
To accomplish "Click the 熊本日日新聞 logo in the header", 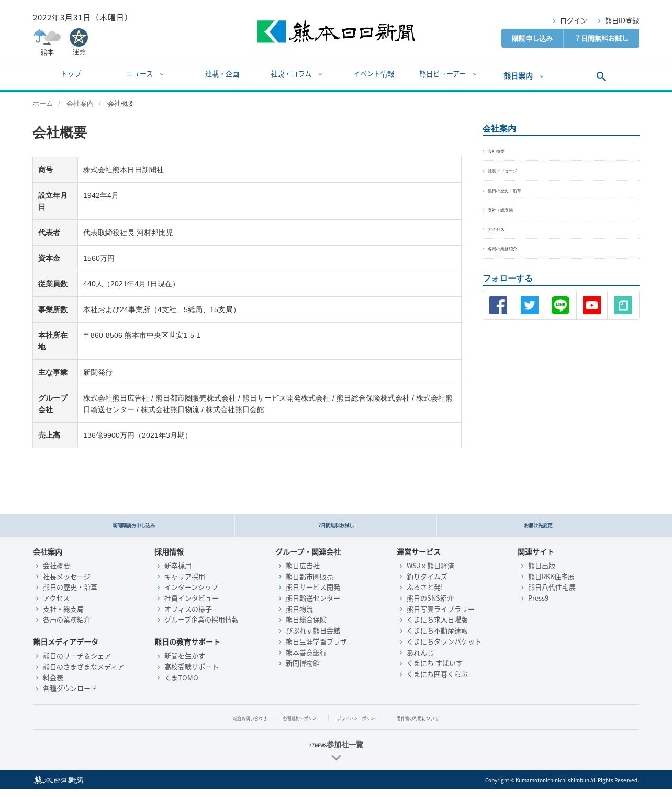I will [336, 32].
